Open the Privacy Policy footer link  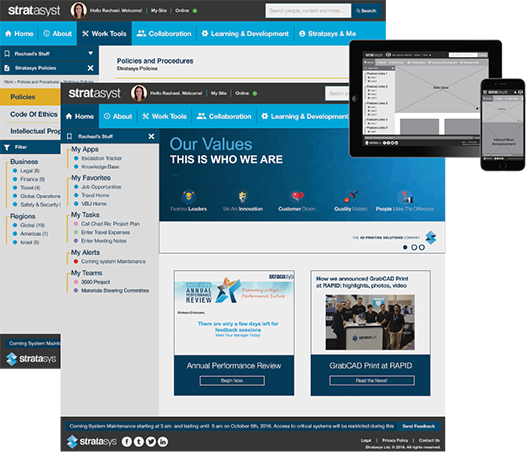click(395, 440)
